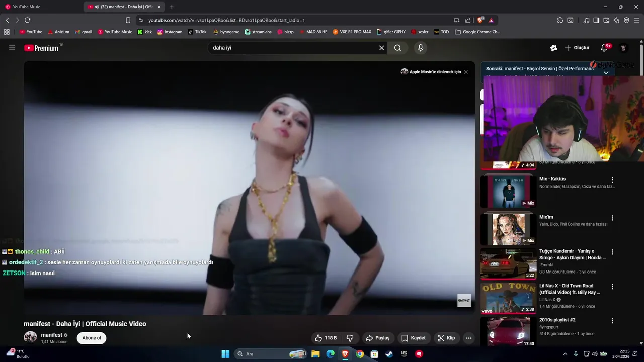
Task: Collapse the playlist panel chevron
Action: point(606,73)
